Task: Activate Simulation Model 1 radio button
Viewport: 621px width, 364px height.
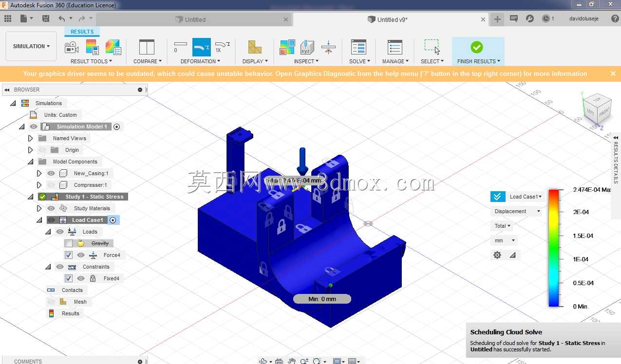Action: coord(116,127)
